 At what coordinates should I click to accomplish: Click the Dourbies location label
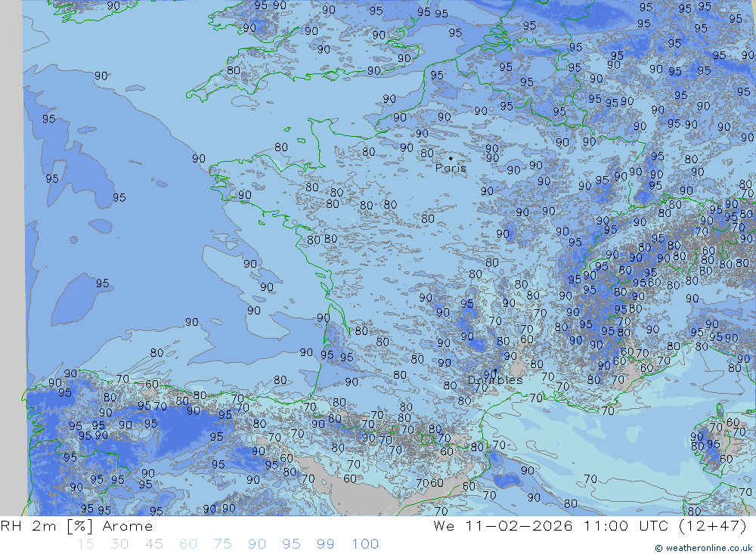(495, 380)
